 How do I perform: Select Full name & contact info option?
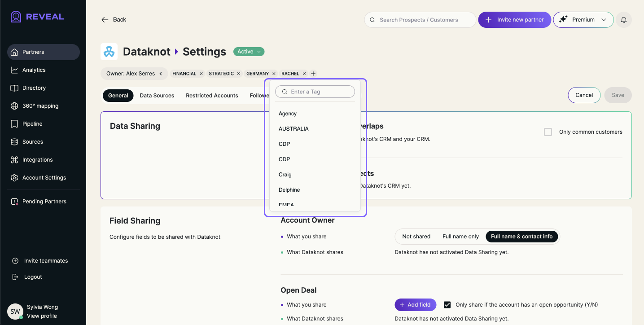pyautogui.click(x=521, y=237)
